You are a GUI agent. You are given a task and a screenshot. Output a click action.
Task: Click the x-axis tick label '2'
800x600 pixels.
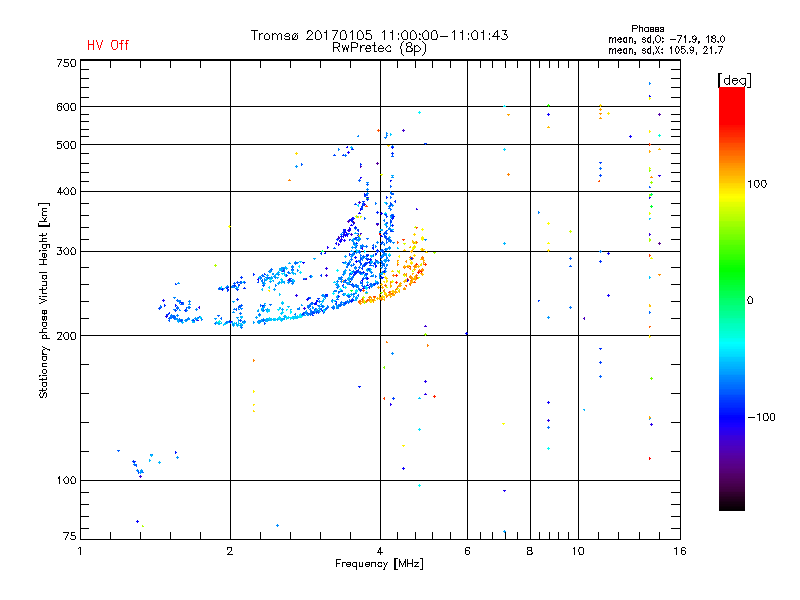[230, 551]
